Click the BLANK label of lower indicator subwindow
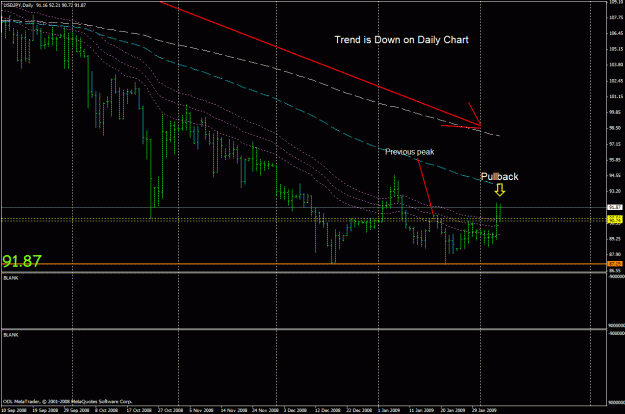625x414 pixels. [x=11, y=335]
